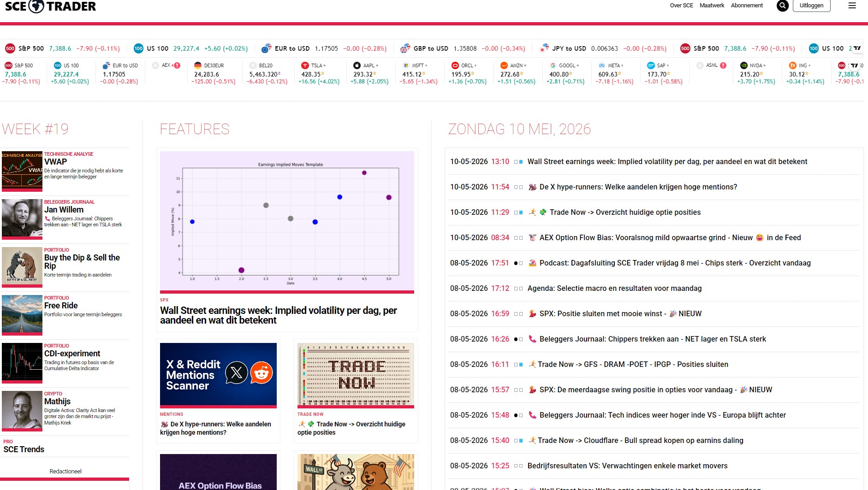Click the phone icon in Chippers trekken aan row

532,339
